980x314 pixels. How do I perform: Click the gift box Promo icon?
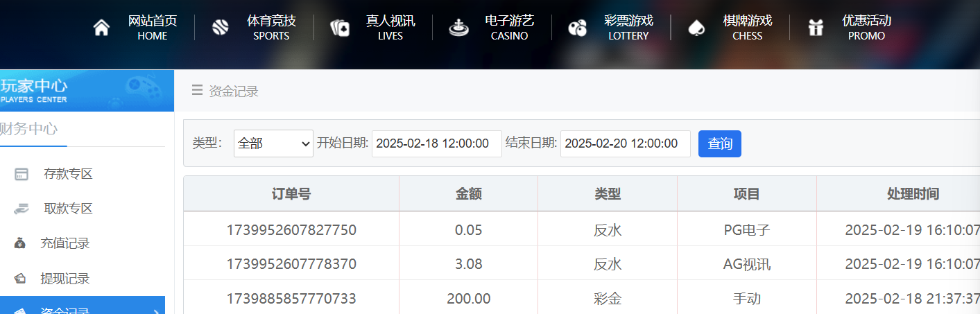pyautogui.click(x=816, y=28)
